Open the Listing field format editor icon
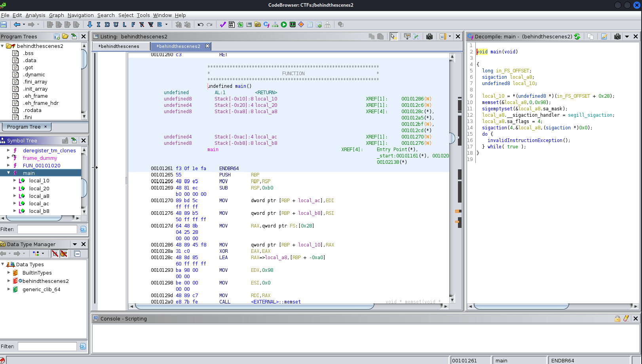Image resolution: width=642 pixels, height=364 pixels. (407, 36)
